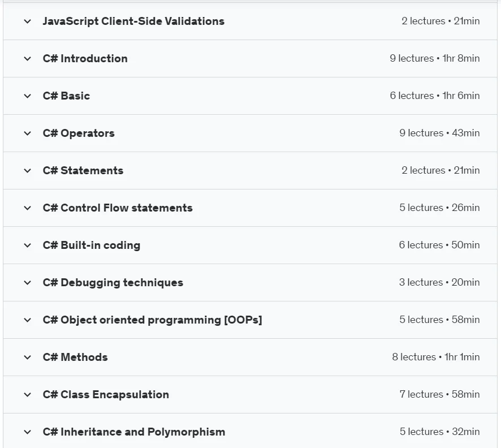Open the C# Methods section title
Screen dimensions: 501x448
point(75,357)
